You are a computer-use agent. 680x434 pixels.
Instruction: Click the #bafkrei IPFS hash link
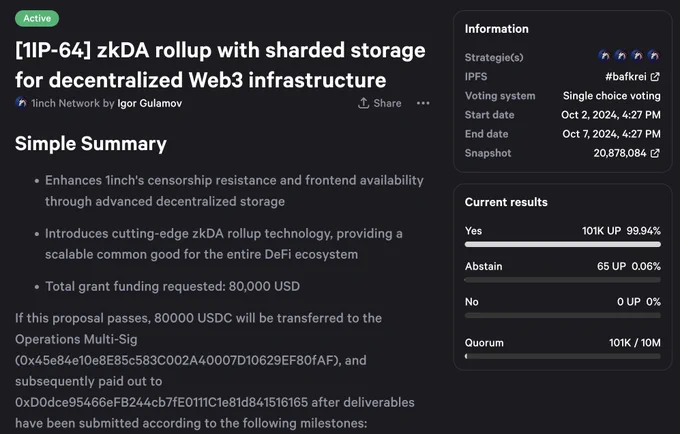pyautogui.click(x=625, y=77)
